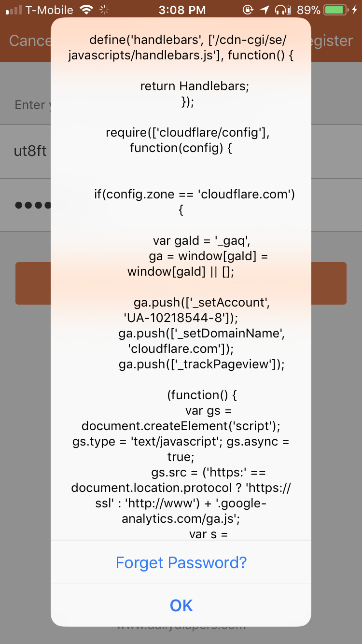Viewport: 362px width, 644px height.
Task: Tap the orange login button behind the alert
Action: coord(181,283)
